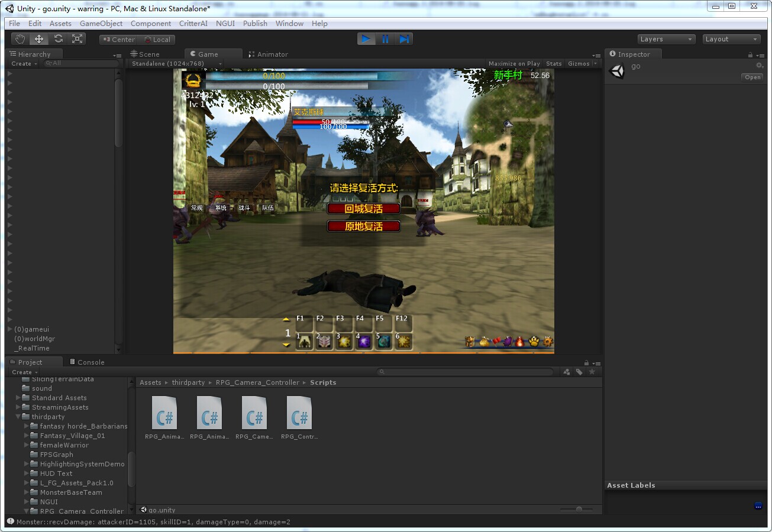Open asset labels blue button
The height and width of the screenshot is (532, 772).
click(x=758, y=506)
